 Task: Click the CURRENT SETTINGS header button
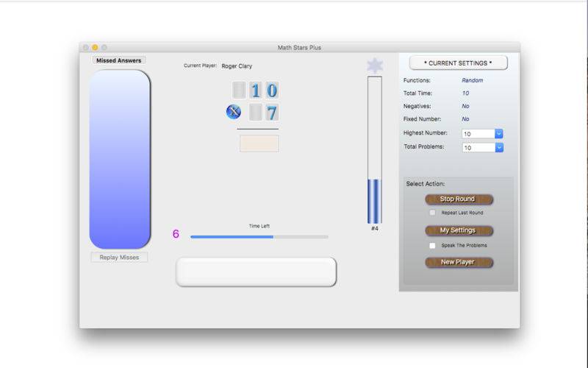[458, 63]
